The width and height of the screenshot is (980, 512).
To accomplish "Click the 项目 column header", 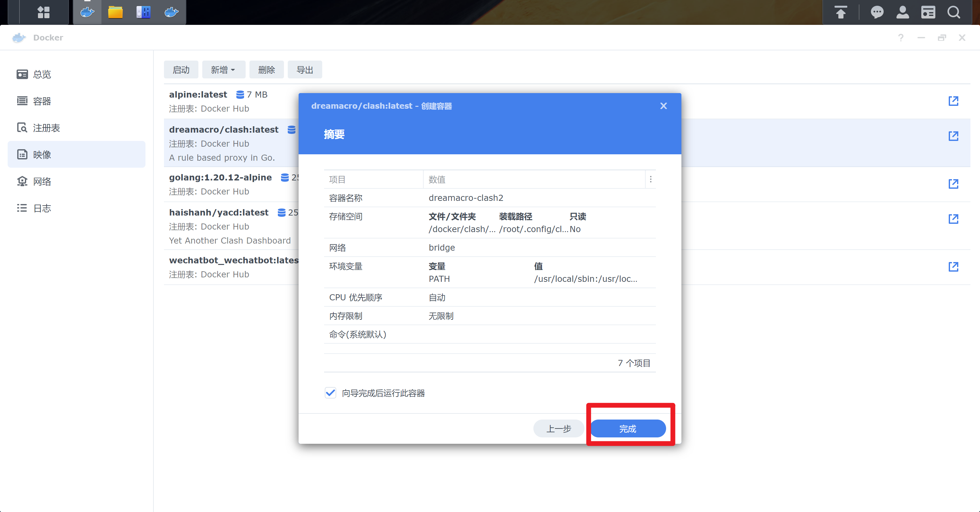I will pyautogui.click(x=374, y=179).
